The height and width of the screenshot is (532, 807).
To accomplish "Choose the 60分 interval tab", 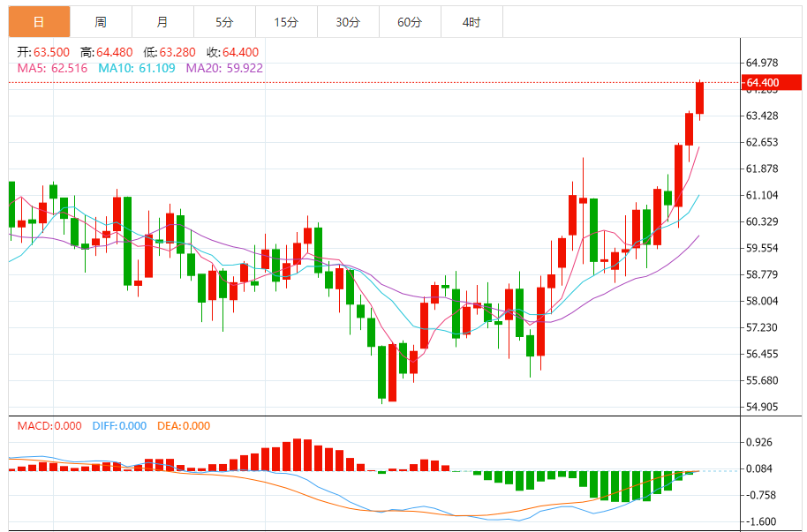I will 410,22.
